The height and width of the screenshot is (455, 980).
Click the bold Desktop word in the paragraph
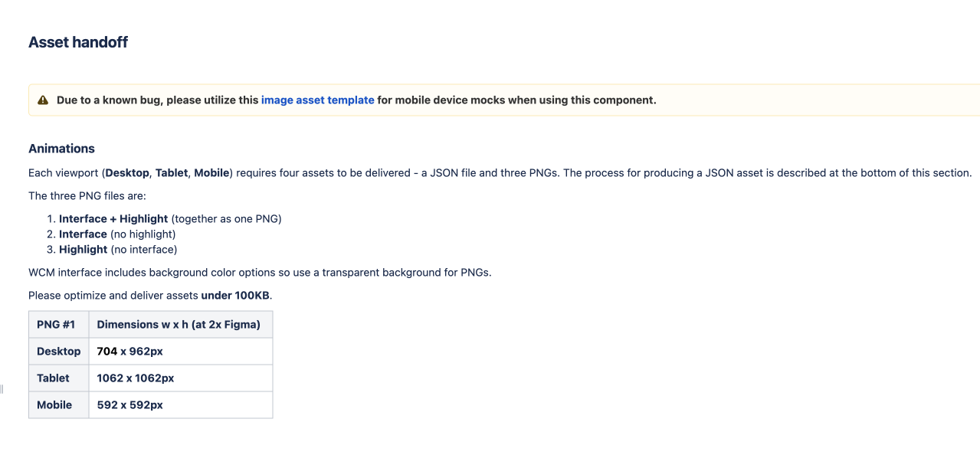coord(127,173)
